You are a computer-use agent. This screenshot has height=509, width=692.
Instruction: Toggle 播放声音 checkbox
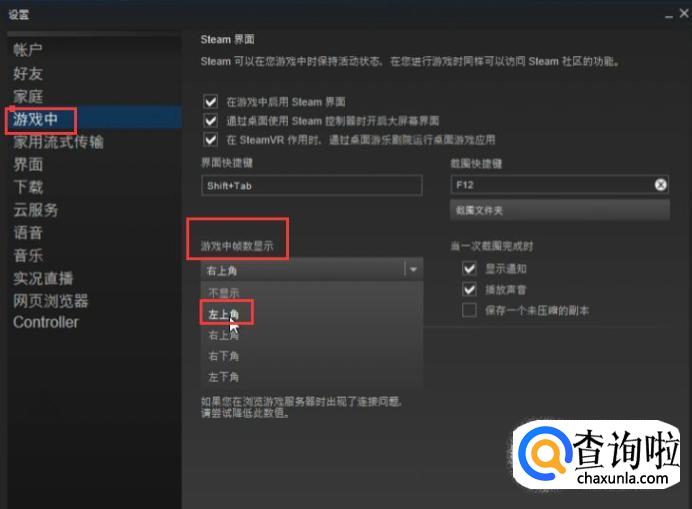(469, 290)
